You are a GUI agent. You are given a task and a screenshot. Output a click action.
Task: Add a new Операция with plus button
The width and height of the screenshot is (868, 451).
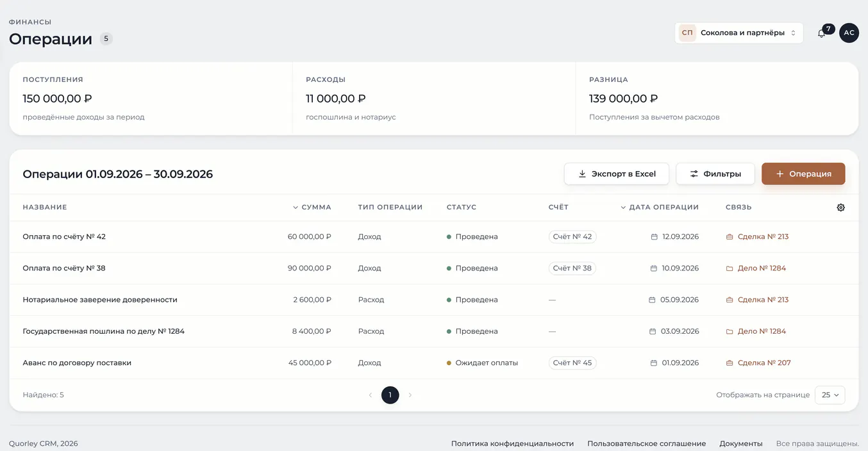pyautogui.click(x=803, y=174)
